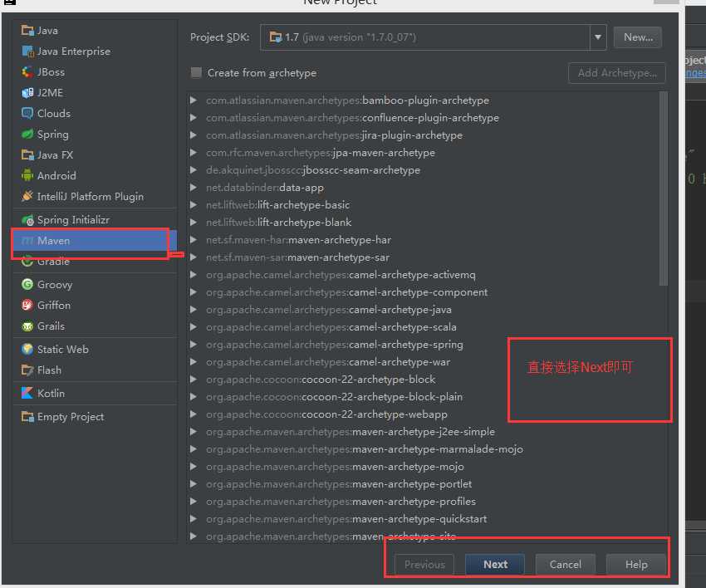Choose the Android robot icon
This screenshot has width=706, height=588.
pyautogui.click(x=27, y=175)
